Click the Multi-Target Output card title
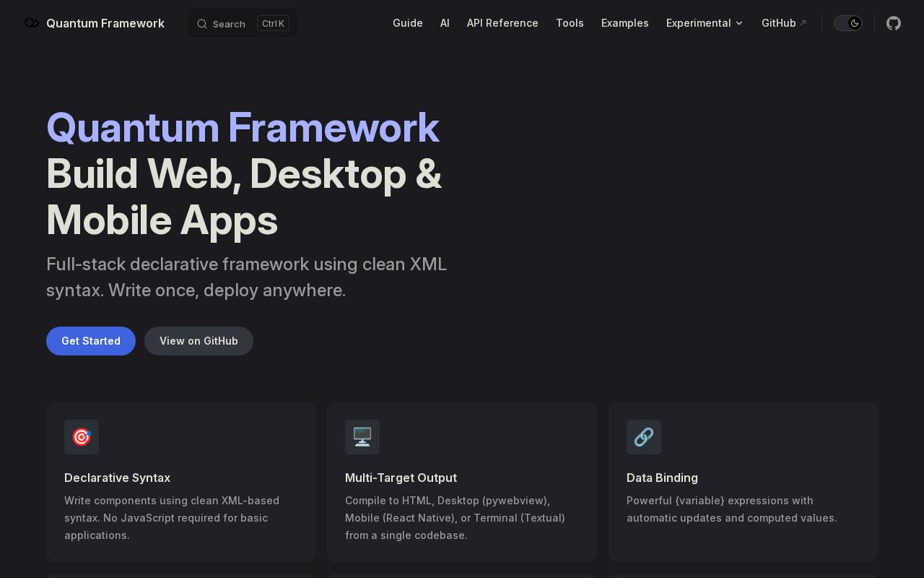 401,478
